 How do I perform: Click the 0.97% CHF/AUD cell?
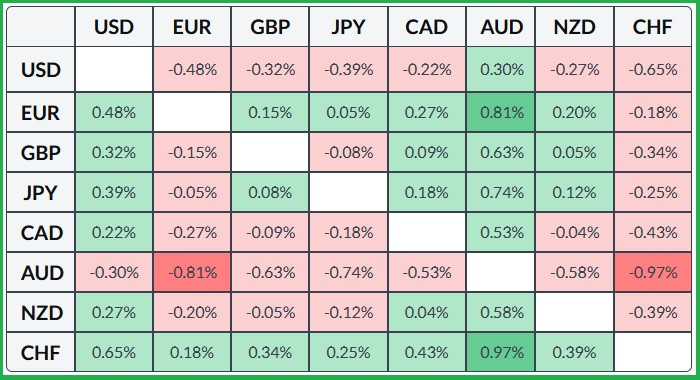coord(500,352)
